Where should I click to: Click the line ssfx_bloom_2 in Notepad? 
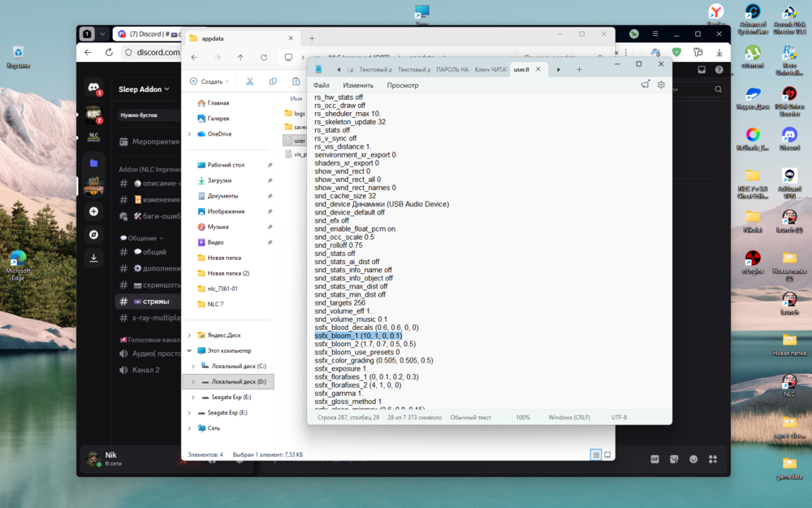pos(365,344)
